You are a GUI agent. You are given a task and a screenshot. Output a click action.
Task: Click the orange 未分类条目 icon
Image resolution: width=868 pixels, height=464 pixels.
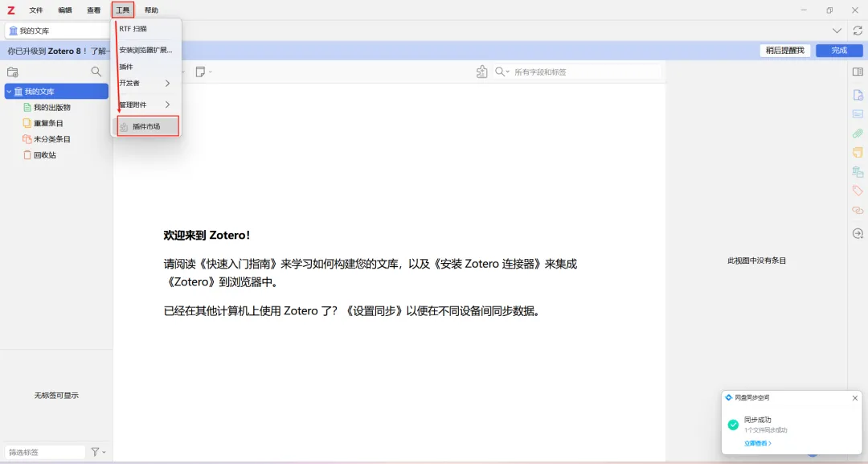point(27,139)
